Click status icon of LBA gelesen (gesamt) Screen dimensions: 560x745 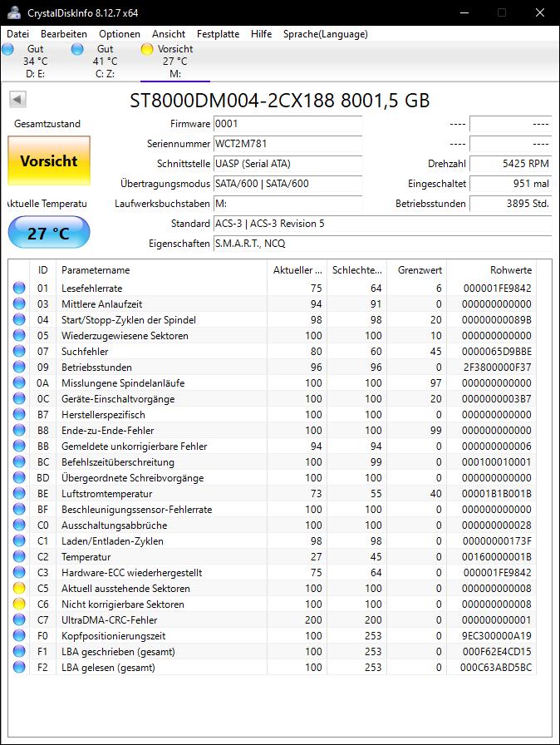(x=19, y=667)
